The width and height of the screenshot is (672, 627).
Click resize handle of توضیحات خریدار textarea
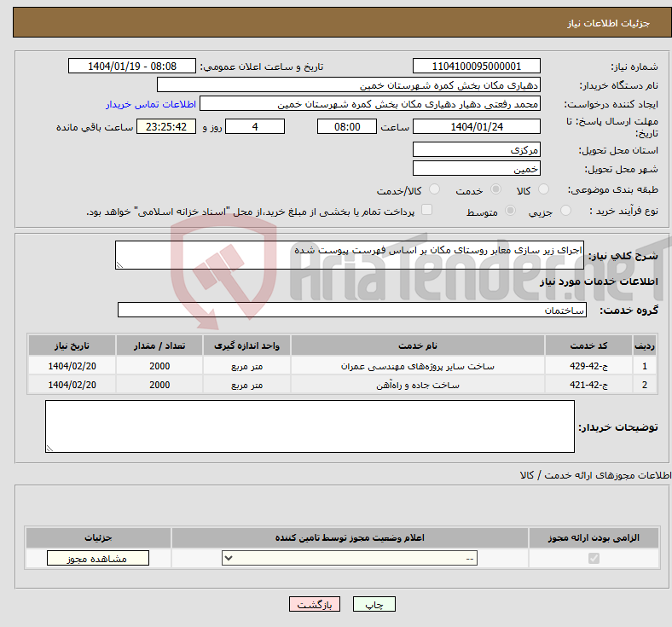(x=49, y=449)
